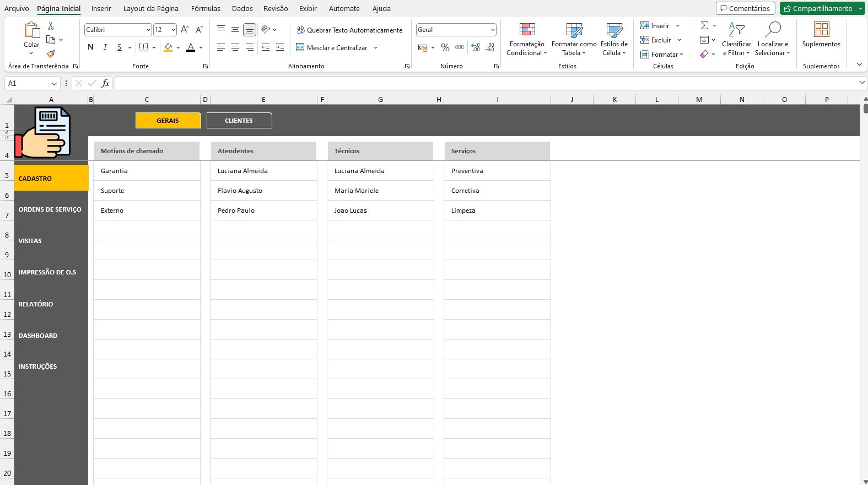Open the Name Box dropdown arrow
Screen dimensions: 868x485
(54, 84)
